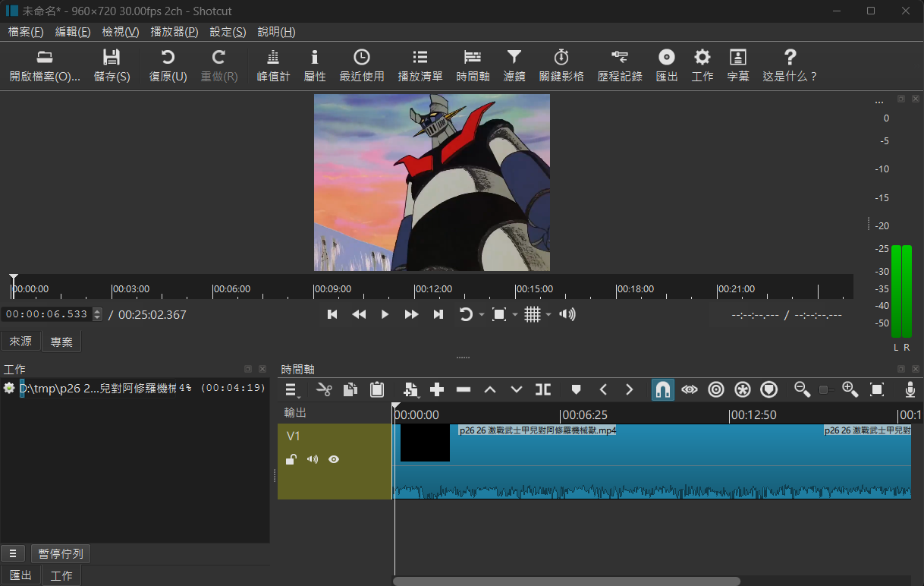This screenshot has height=586, width=924.
Task: Toggle scrub while dragging eye icon
Action: pyautogui.click(x=689, y=389)
